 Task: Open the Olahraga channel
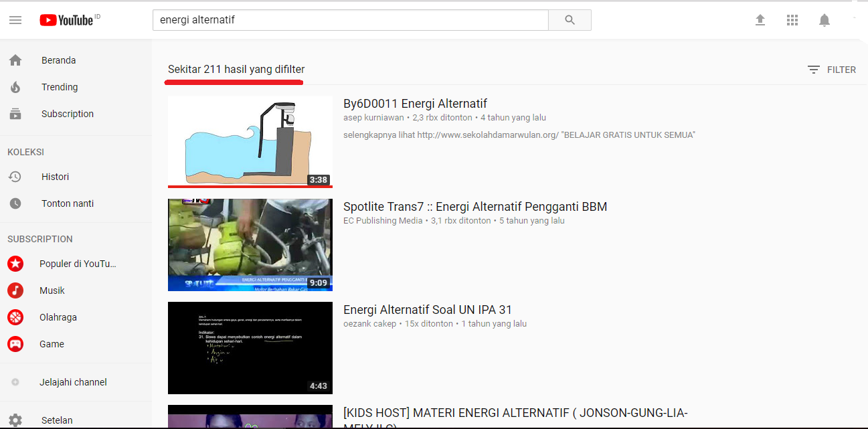58,317
